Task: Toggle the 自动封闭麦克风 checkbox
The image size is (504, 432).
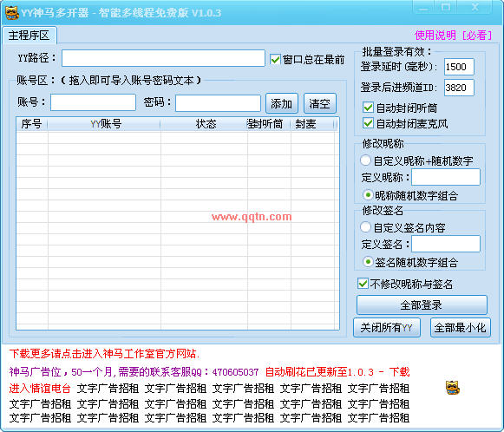Action: pyautogui.click(x=368, y=123)
